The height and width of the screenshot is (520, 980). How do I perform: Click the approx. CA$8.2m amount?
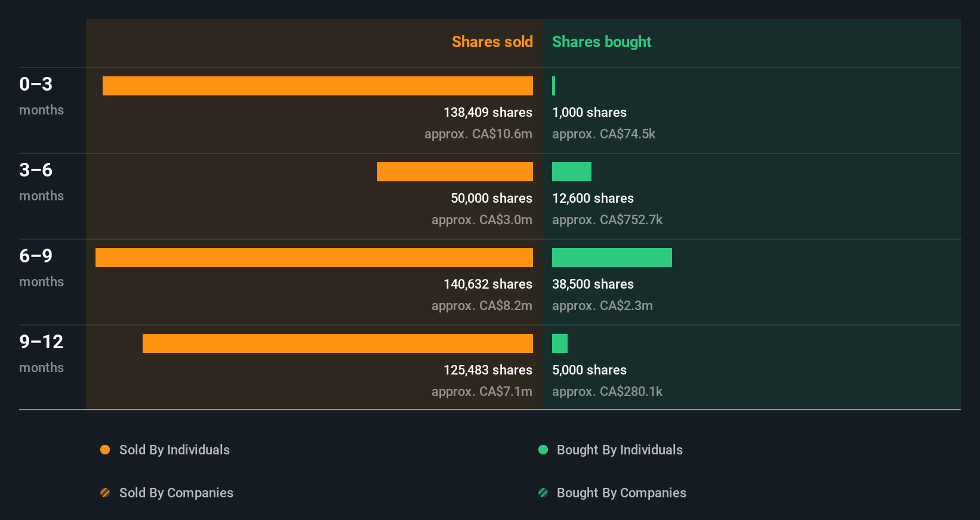click(482, 305)
